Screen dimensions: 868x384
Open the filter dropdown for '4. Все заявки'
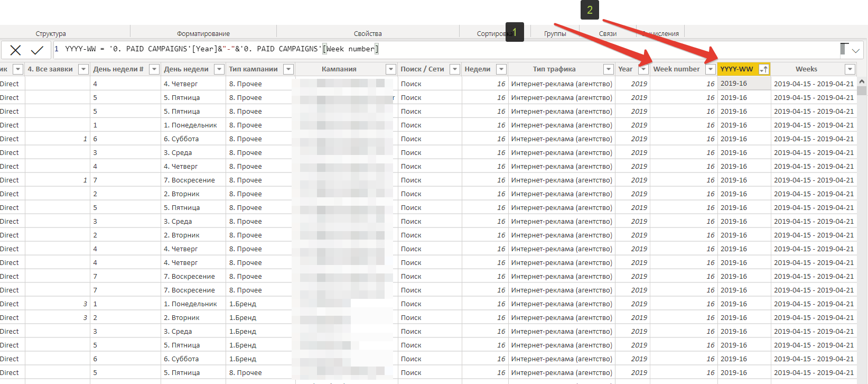pyautogui.click(x=83, y=69)
